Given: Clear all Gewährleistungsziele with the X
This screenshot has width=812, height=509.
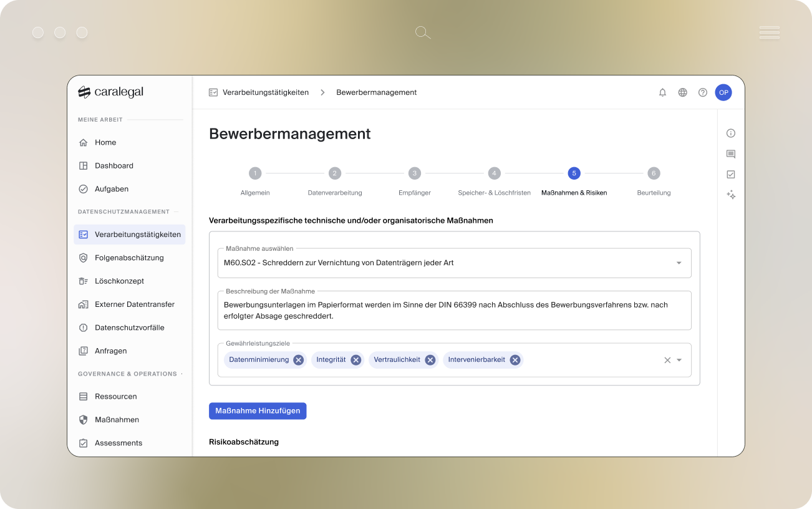Looking at the screenshot, I should 668,360.
